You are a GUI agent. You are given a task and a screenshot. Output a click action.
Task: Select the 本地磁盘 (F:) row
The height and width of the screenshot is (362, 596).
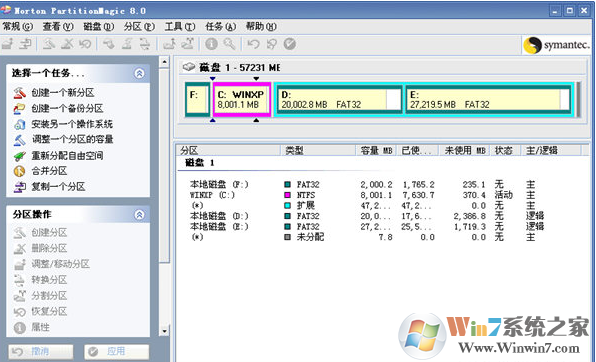click(368, 184)
